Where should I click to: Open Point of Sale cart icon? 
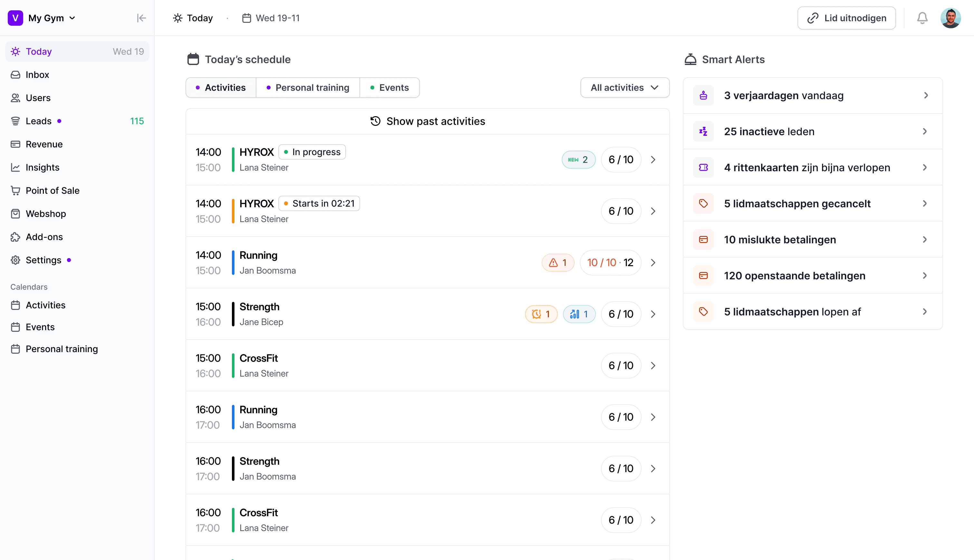click(x=15, y=191)
